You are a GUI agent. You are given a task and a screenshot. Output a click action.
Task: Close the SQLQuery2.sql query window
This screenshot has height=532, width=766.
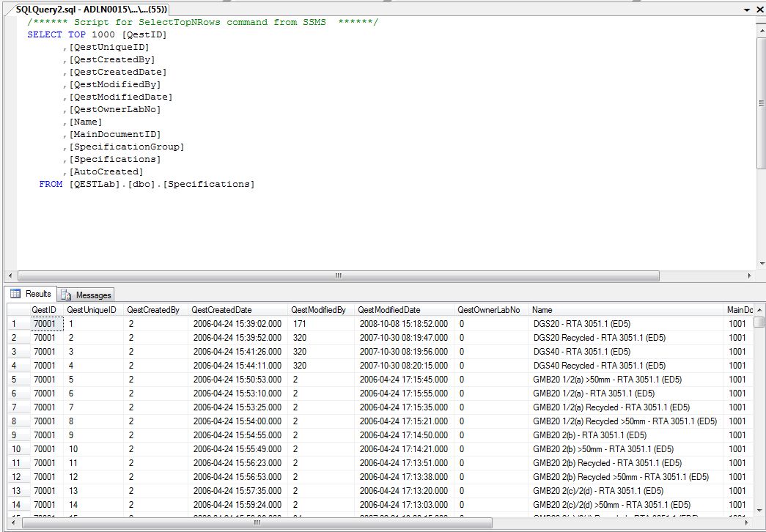click(759, 10)
